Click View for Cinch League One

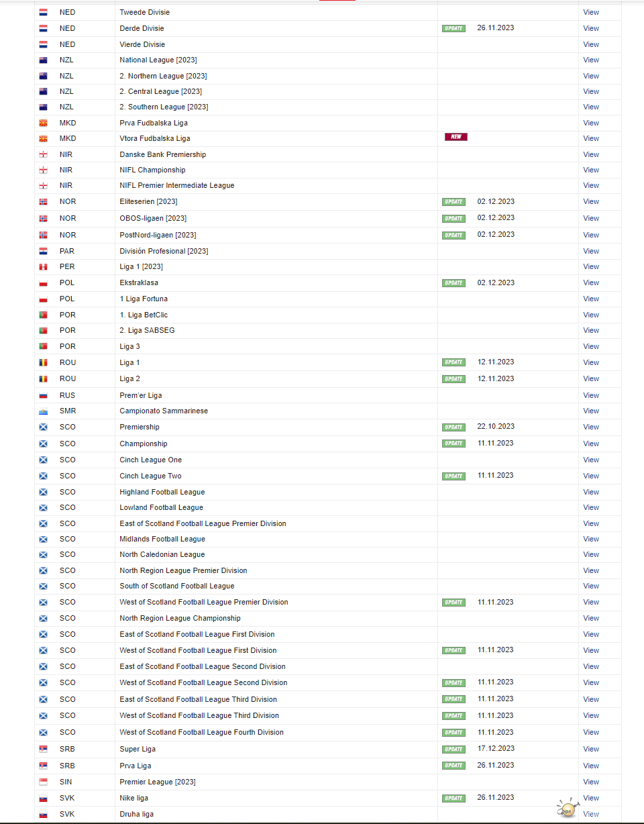[590, 460]
